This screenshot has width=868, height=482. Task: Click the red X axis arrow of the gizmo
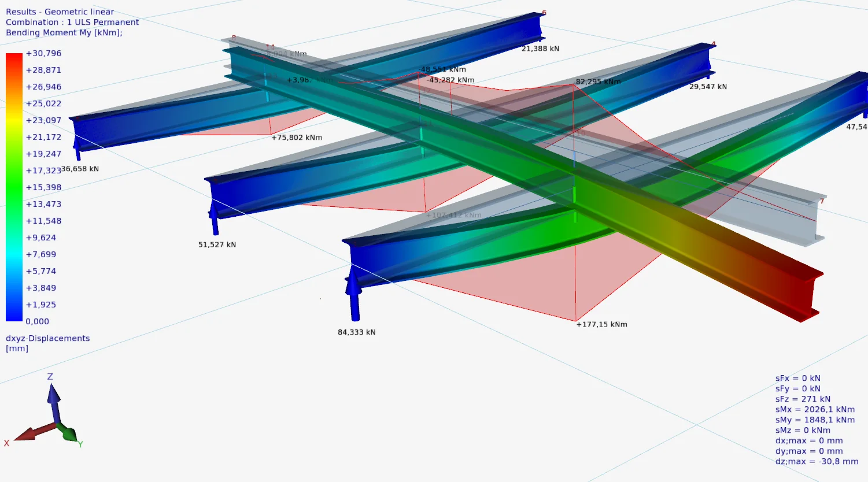(34, 433)
